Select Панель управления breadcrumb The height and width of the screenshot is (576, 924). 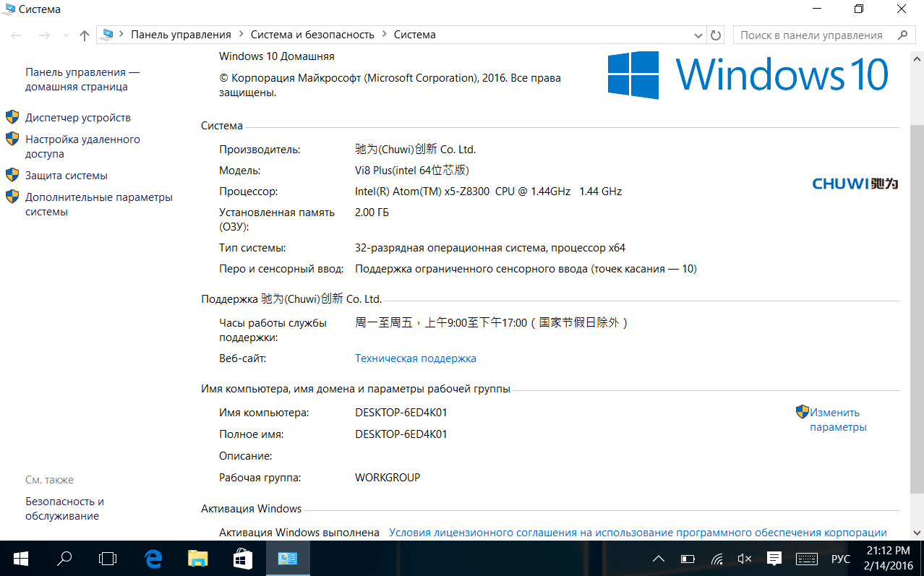coord(181,35)
